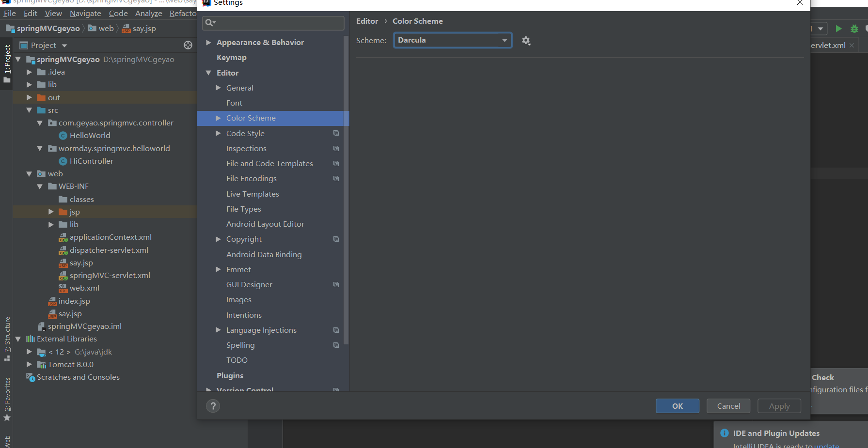Select Intentions setting
868x448 pixels.
244,315
